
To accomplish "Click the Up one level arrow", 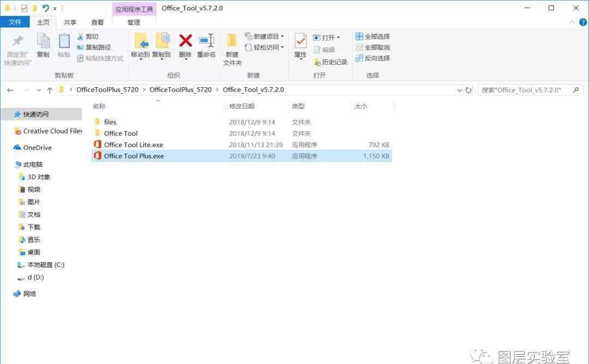I will (x=50, y=90).
